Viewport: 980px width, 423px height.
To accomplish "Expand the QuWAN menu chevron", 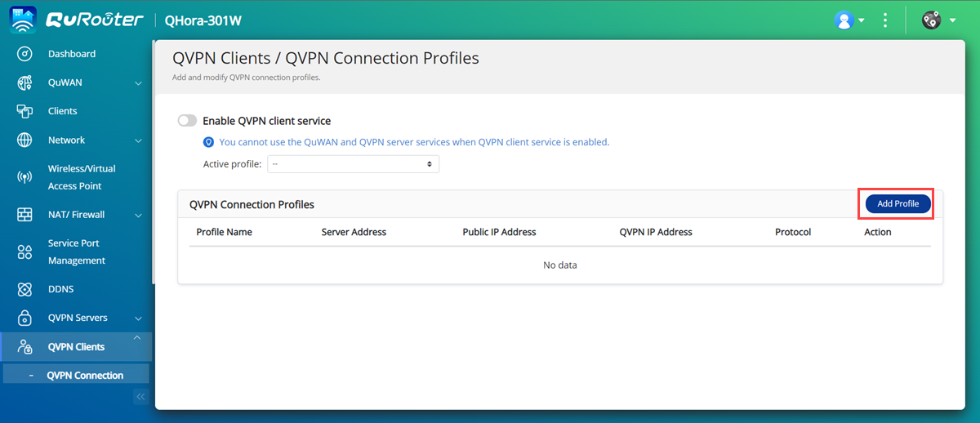I will tap(139, 83).
